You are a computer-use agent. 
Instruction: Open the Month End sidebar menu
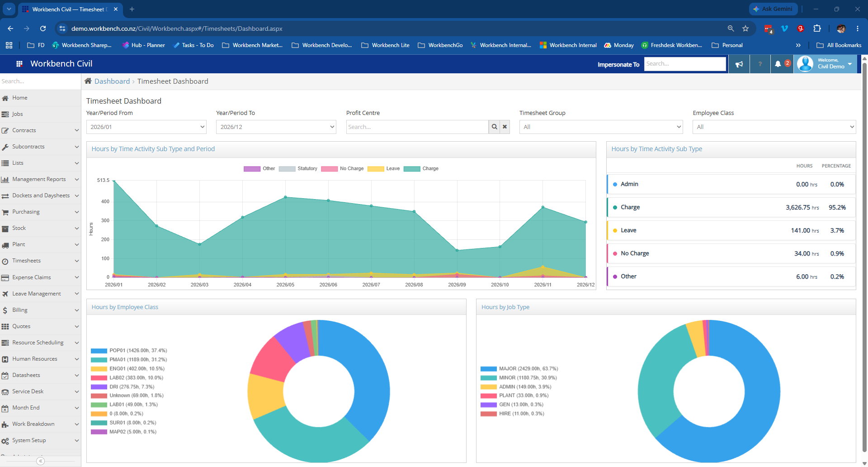(x=41, y=408)
